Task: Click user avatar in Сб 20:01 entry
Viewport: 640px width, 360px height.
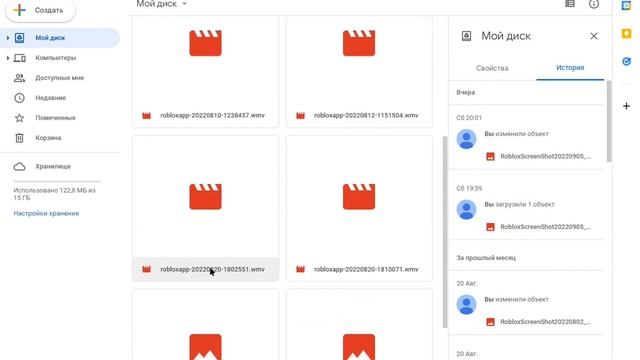Action: point(466,139)
